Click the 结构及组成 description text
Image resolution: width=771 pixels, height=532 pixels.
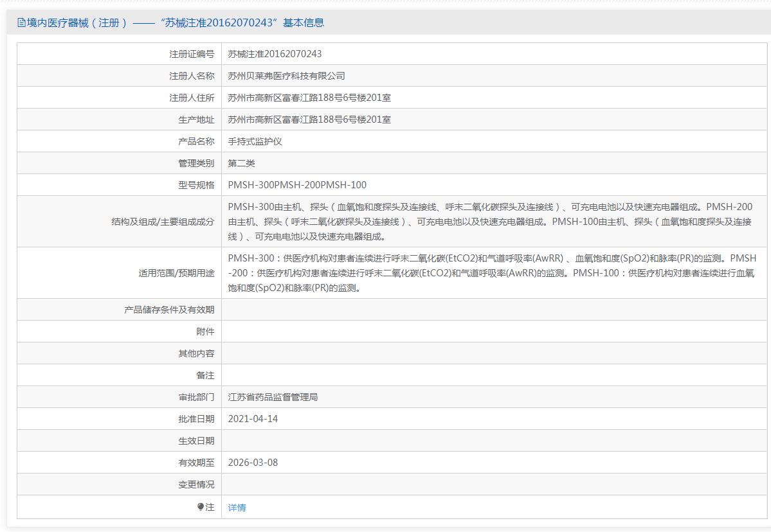click(x=490, y=222)
